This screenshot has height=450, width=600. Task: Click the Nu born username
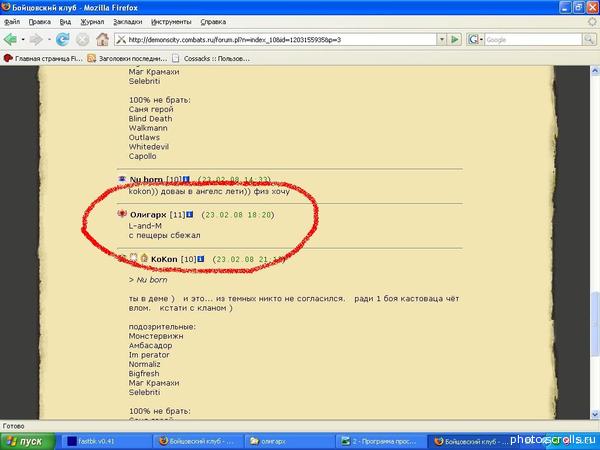click(x=146, y=179)
